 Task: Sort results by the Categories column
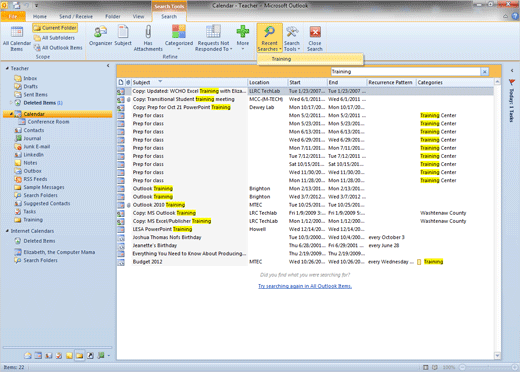click(x=455, y=82)
